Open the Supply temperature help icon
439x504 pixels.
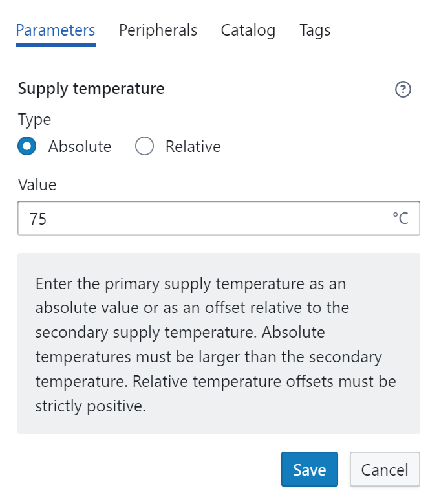click(x=403, y=89)
